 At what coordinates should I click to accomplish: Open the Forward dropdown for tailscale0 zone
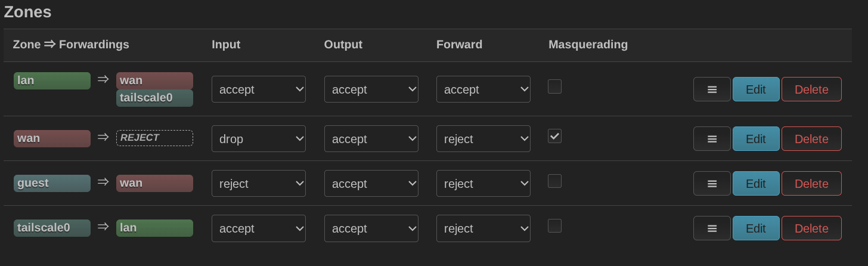(x=483, y=228)
